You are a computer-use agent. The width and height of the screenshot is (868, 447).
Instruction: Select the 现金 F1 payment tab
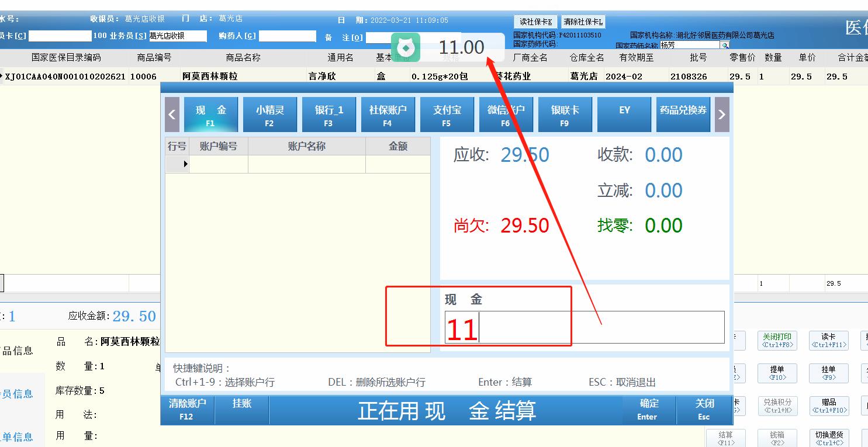pyautogui.click(x=210, y=115)
